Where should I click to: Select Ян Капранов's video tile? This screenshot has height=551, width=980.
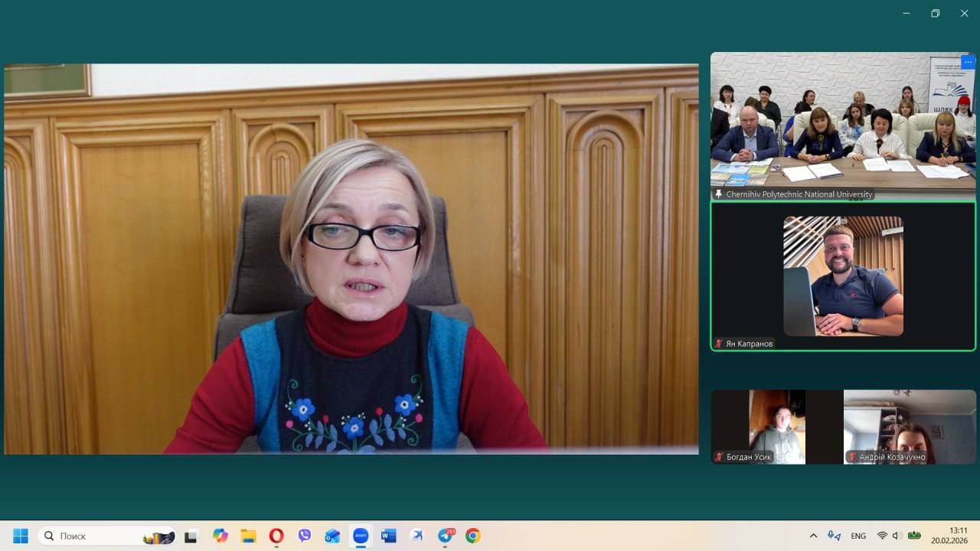(843, 275)
